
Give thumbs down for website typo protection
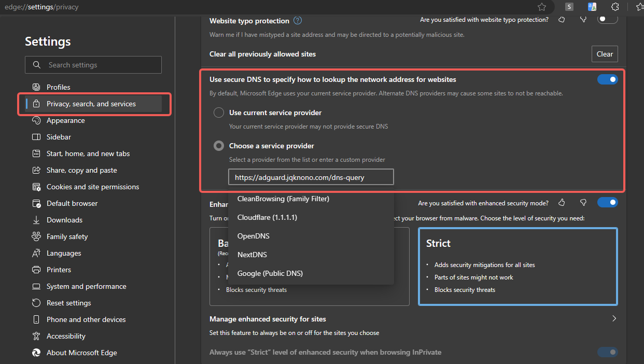pyautogui.click(x=583, y=20)
